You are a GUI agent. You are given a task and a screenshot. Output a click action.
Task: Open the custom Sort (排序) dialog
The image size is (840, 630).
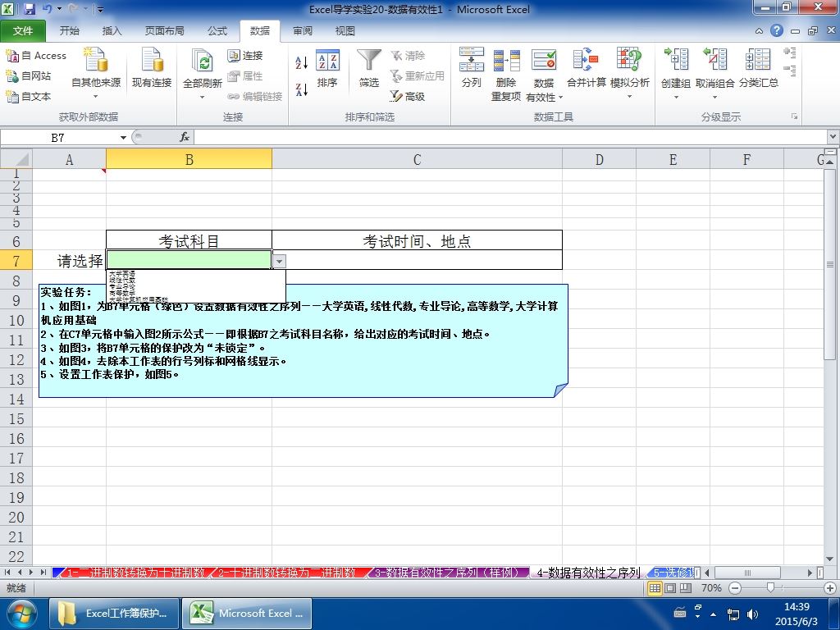pyautogui.click(x=327, y=68)
